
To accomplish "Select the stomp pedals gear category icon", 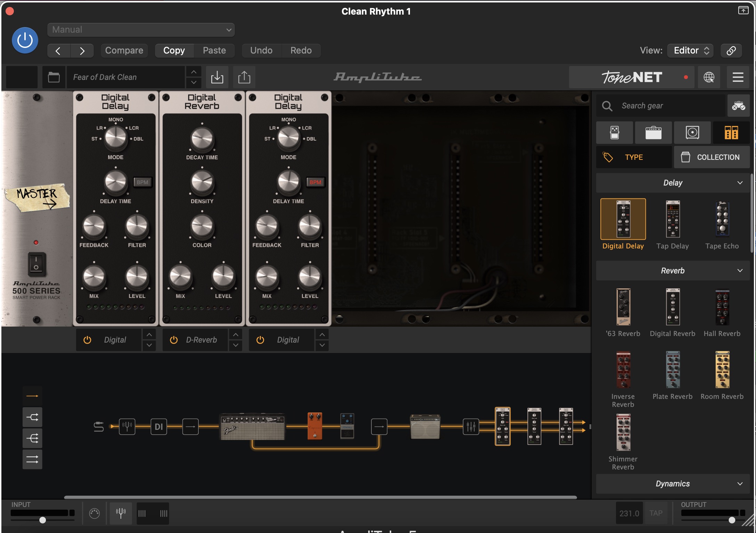I will [x=614, y=133].
